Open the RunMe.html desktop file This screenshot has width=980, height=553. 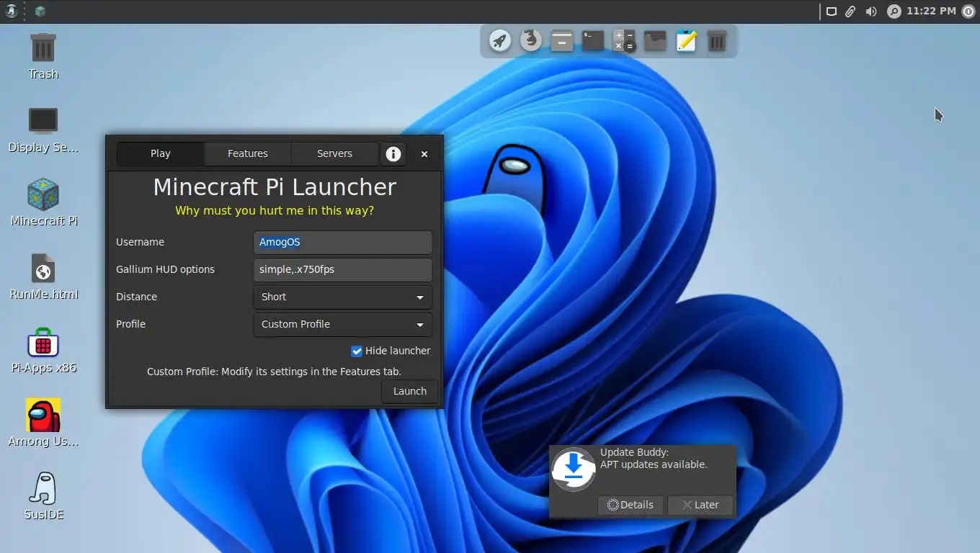43,276
